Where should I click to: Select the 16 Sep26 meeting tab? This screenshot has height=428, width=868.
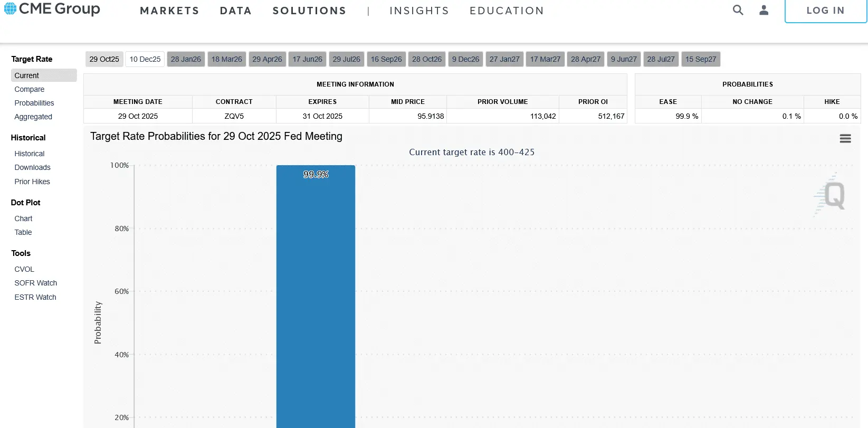[386, 59]
